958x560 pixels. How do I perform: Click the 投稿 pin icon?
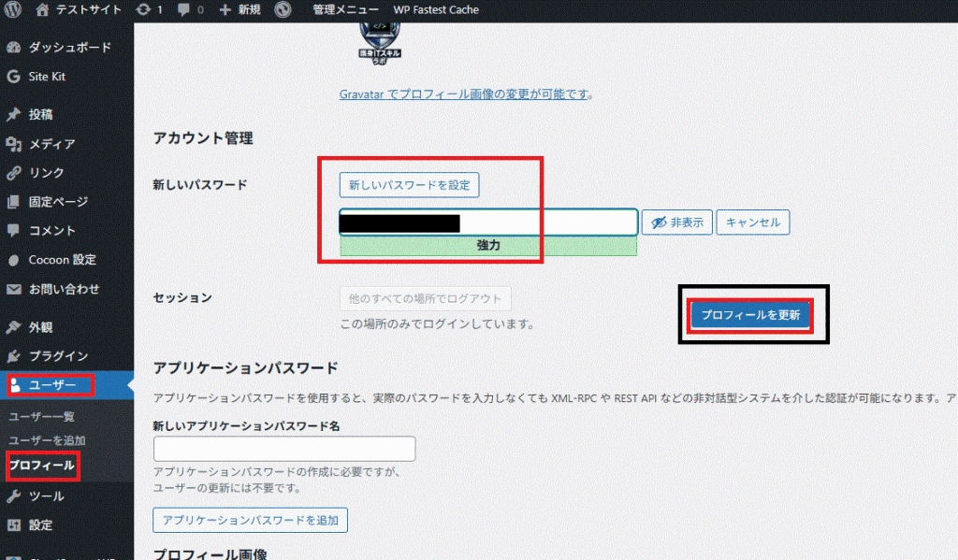(13, 114)
